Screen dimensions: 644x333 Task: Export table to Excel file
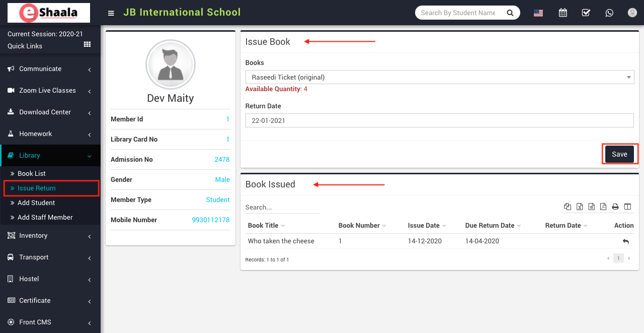click(x=580, y=207)
